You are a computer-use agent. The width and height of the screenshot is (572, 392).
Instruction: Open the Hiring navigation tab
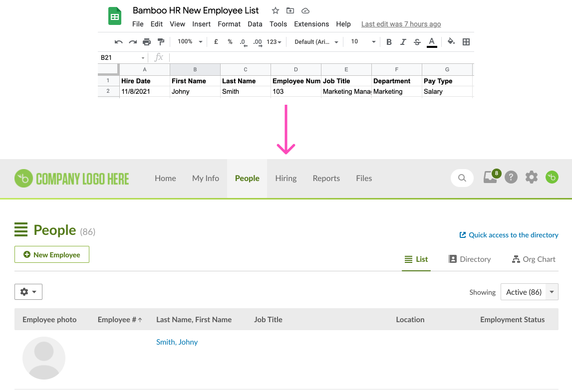(286, 178)
